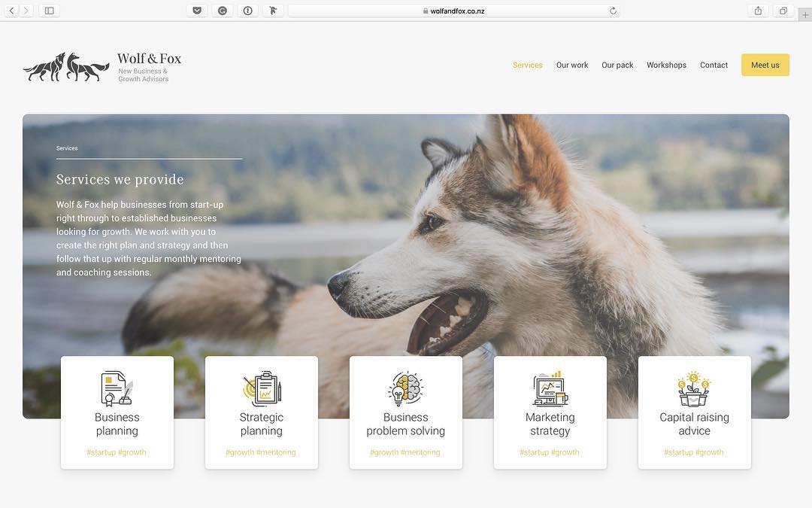Viewport: 812px width, 508px height.
Task: Click the brain icon for Business problem solving
Action: point(406,389)
